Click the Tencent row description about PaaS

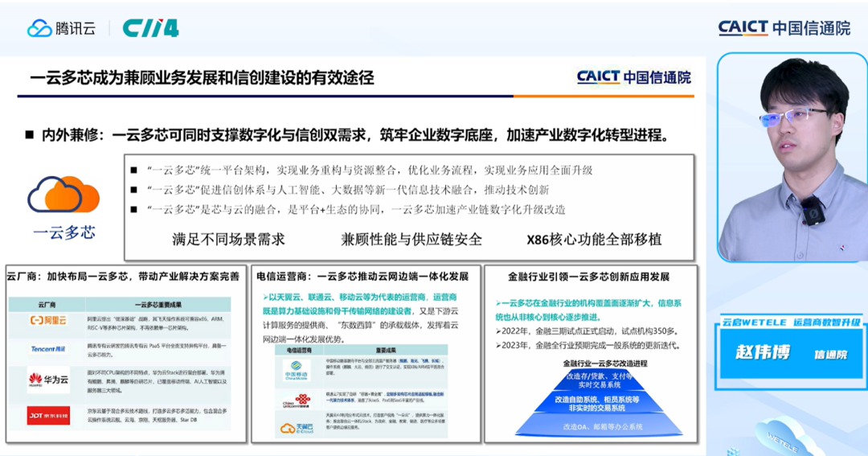[x=157, y=350]
